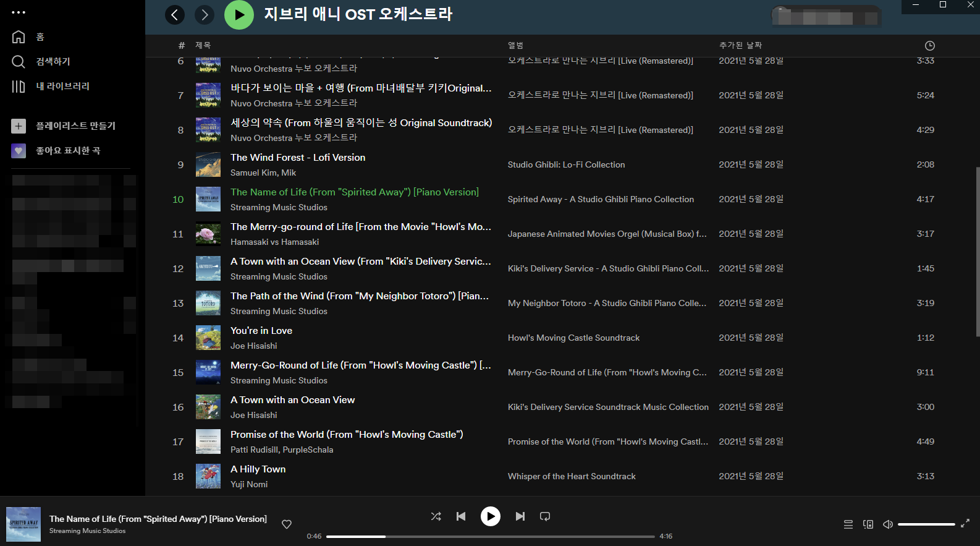980x546 pixels.
Task: Click the blurred user profile menu
Action: 826,15
